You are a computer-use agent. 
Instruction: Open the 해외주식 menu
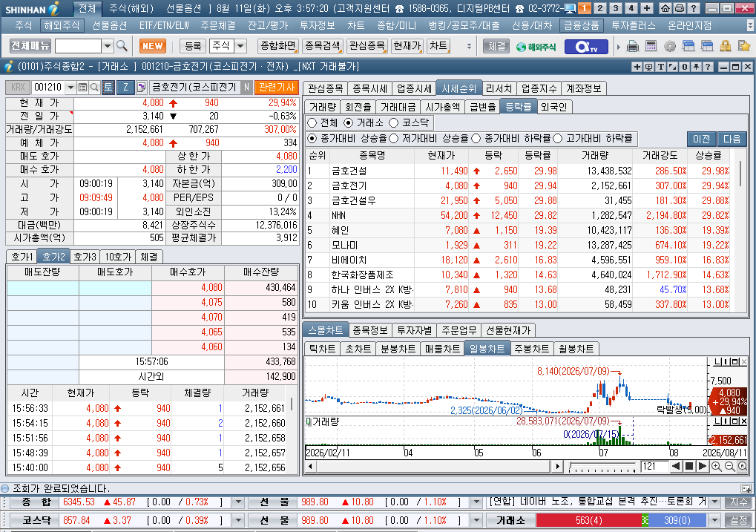[x=61, y=25]
